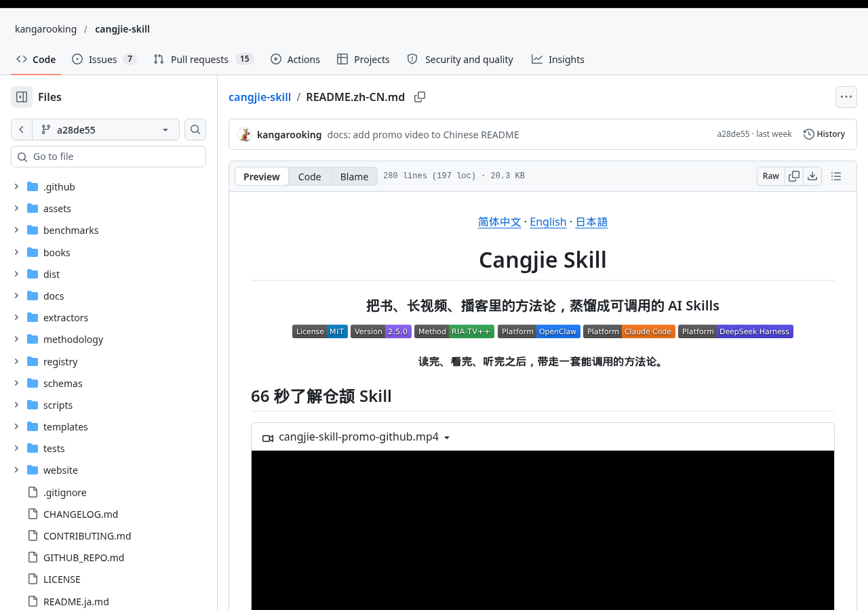This screenshot has height=610, width=868.
Task: Copy file path icon next to README.zh-CN.md
Action: (x=420, y=97)
